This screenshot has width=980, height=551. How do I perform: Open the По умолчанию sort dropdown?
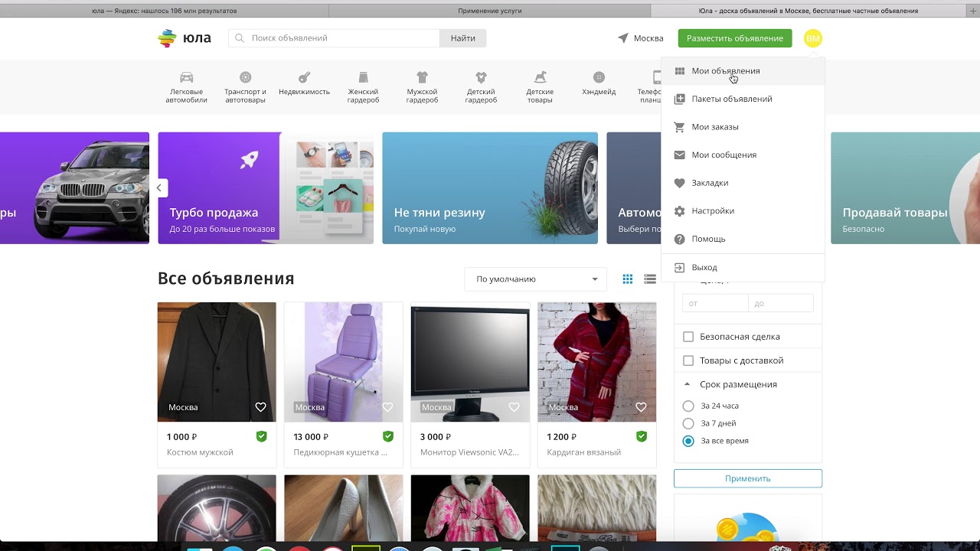(535, 279)
